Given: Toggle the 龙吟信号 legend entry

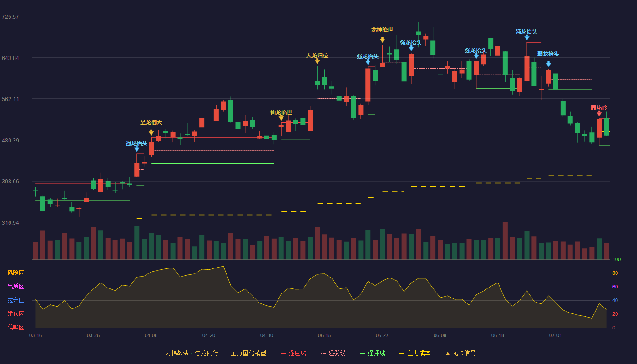Looking at the screenshot, I should tap(460, 353).
